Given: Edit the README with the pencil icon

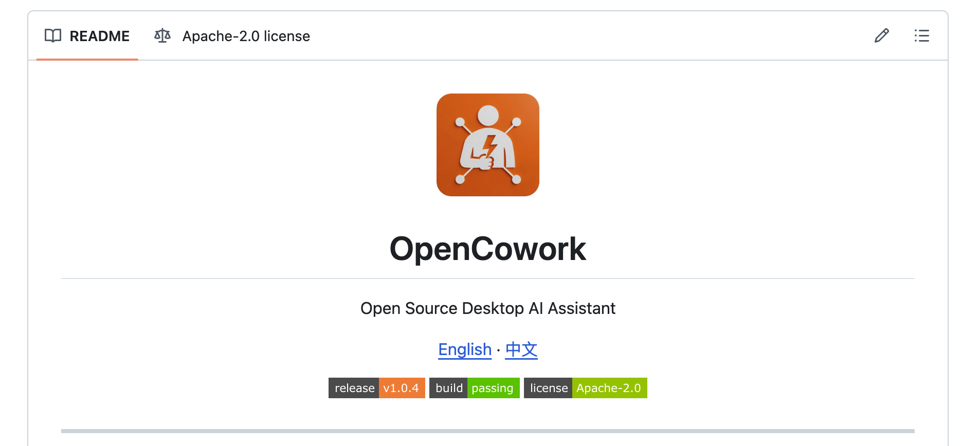Looking at the screenshot, I should 882,35.
